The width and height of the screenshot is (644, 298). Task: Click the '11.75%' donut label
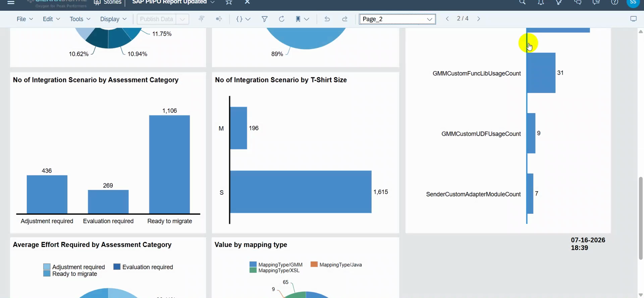(162, 34)
